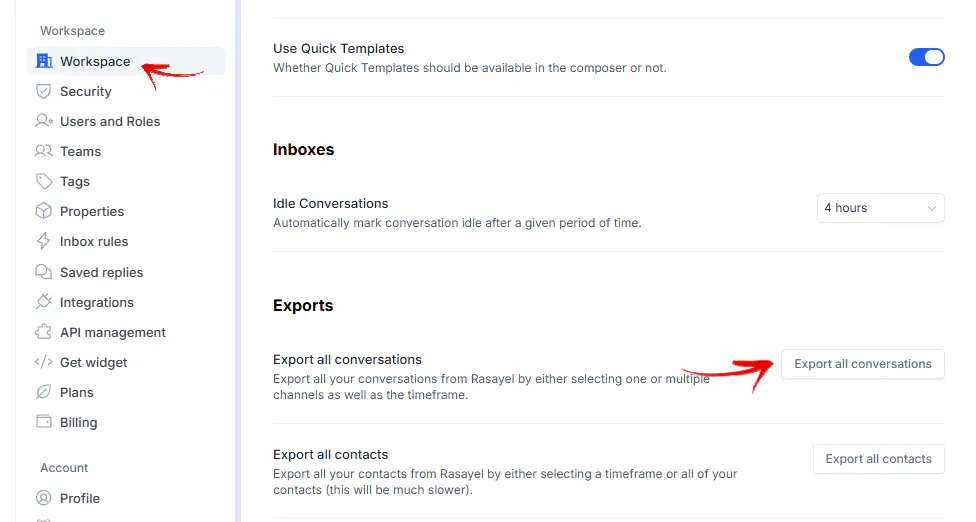This screenshot has width=976, height=522.
Task: Click the Inbox rules lightning icon
Action: pos(44,241)
